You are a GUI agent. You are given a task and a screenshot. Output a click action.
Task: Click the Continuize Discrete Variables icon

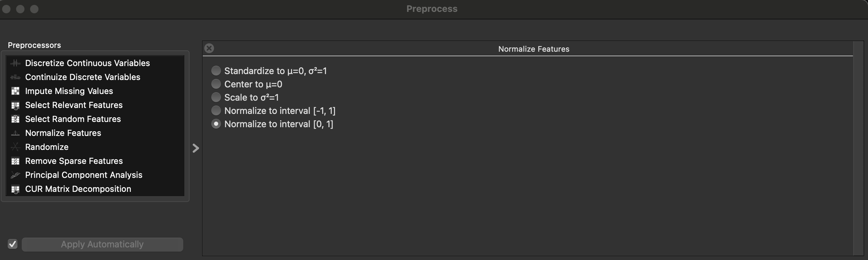click(15, 77)
